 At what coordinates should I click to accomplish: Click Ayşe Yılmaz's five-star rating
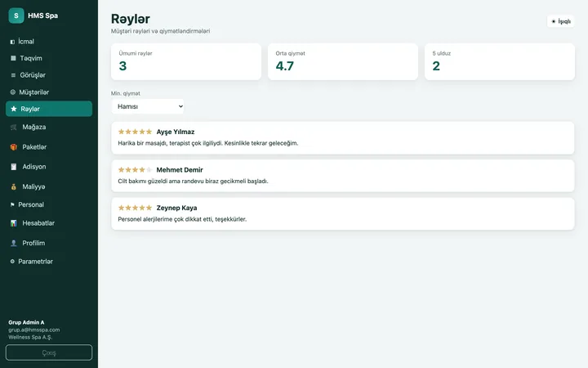(135, 132)
